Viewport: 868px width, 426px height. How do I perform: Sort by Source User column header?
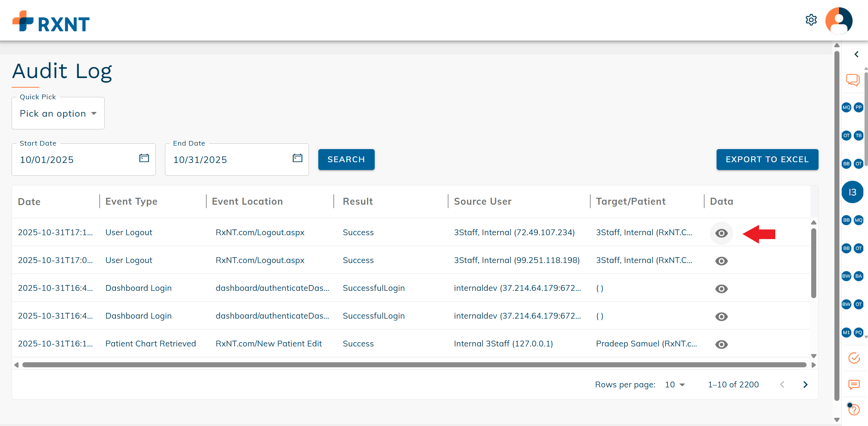coord(482,202)
